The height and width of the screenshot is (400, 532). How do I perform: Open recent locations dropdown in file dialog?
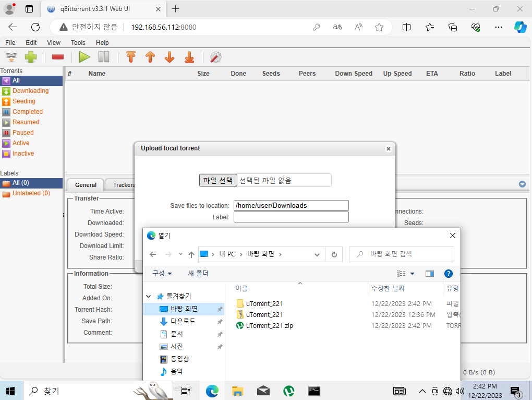[x=180, y=254]
